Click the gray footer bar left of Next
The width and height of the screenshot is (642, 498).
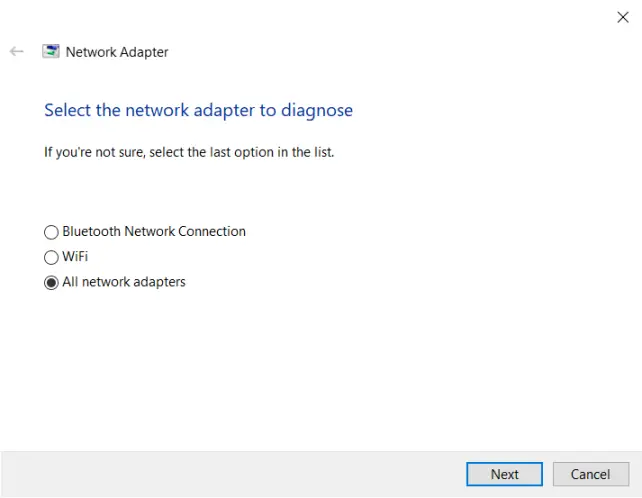coord(230,474)
